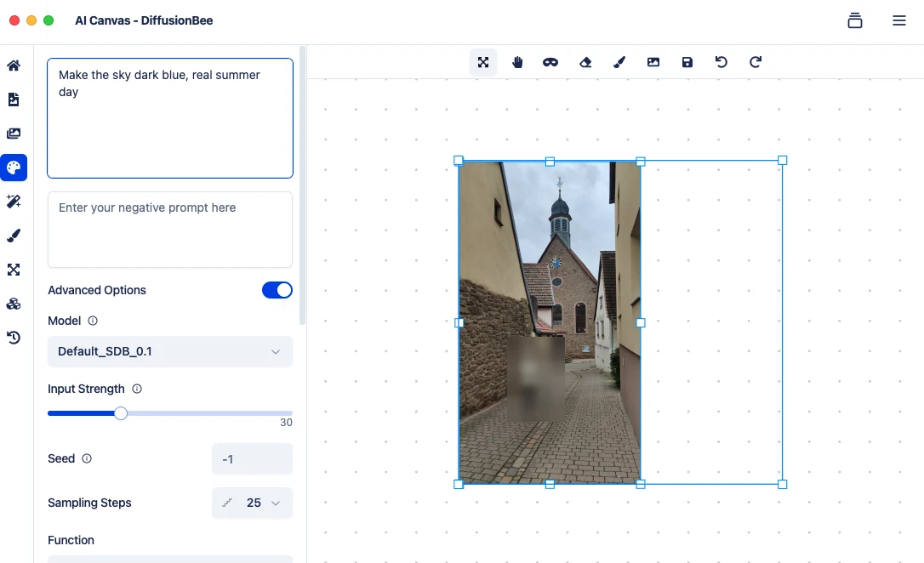Select the church alley image on canvas

point(550,322)
